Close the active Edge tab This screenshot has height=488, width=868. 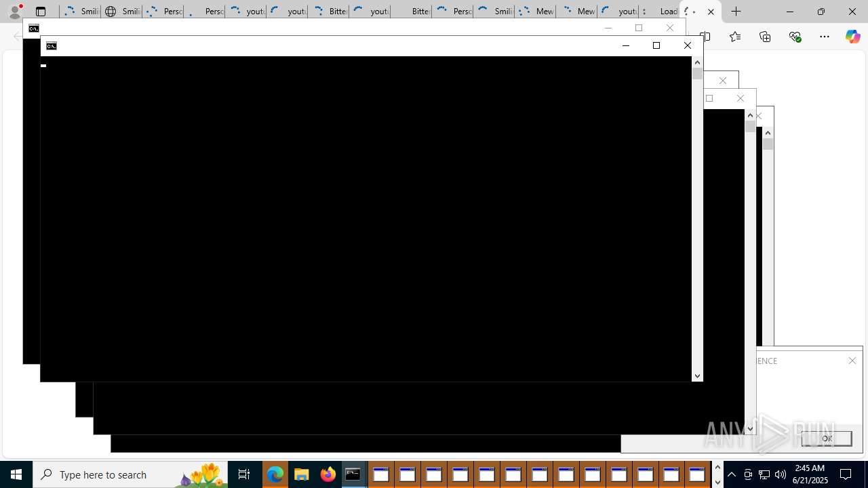711,12
